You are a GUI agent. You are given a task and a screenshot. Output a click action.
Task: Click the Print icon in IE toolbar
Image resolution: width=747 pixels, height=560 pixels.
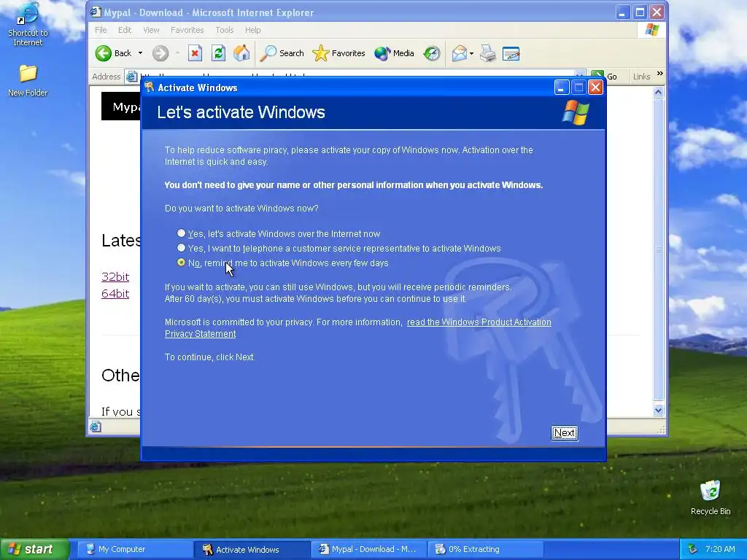click(x=488, y=53)
